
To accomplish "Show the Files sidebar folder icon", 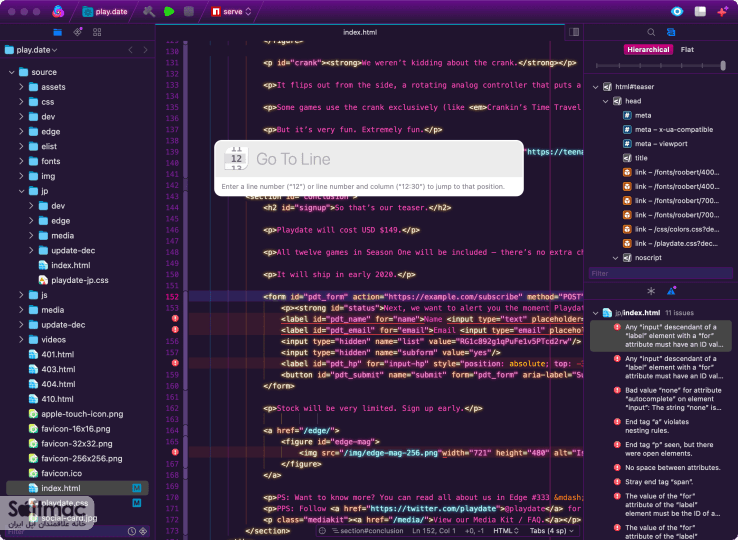I will tap(57, 32).
